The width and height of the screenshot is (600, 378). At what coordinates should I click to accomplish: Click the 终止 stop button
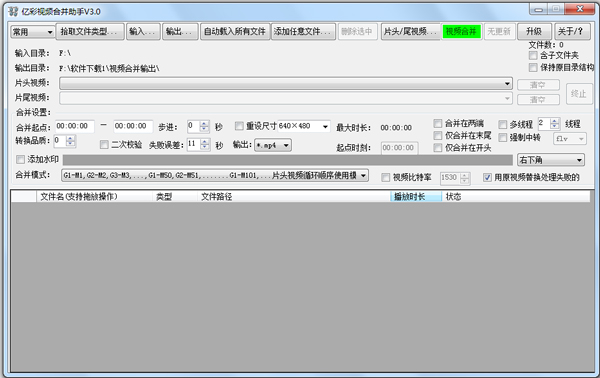[x=579, y=93]
